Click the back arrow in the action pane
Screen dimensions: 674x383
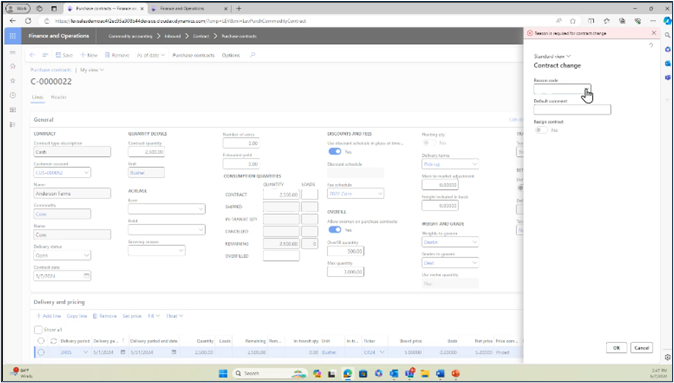click(x=32, y=55)
